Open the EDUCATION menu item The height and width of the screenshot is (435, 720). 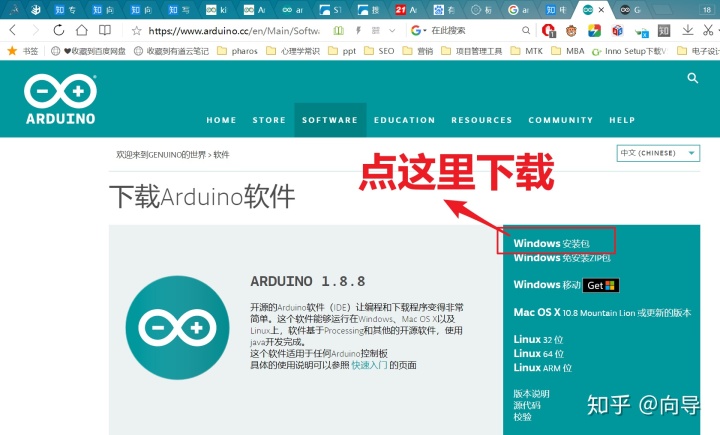pos(405,120)
